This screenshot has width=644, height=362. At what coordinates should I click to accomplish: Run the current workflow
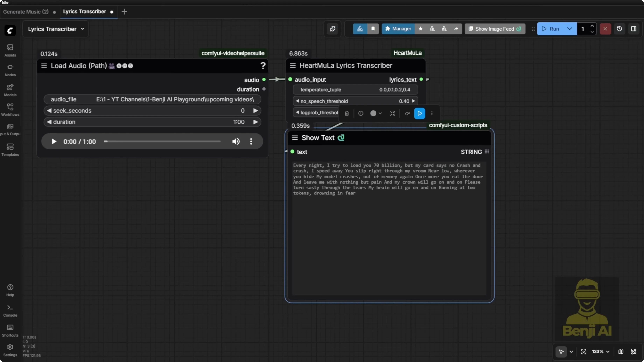pyautogui.click(x=553, y=29)
